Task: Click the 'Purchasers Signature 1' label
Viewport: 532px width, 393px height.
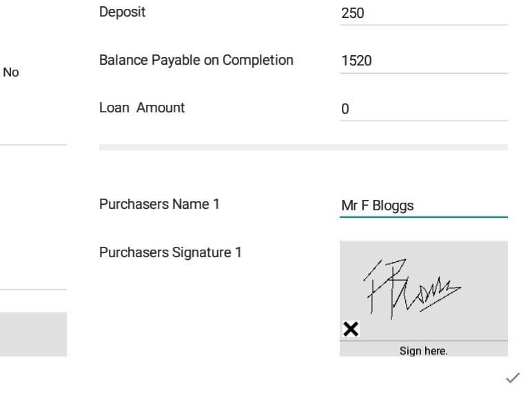Action: coord(170,252)
